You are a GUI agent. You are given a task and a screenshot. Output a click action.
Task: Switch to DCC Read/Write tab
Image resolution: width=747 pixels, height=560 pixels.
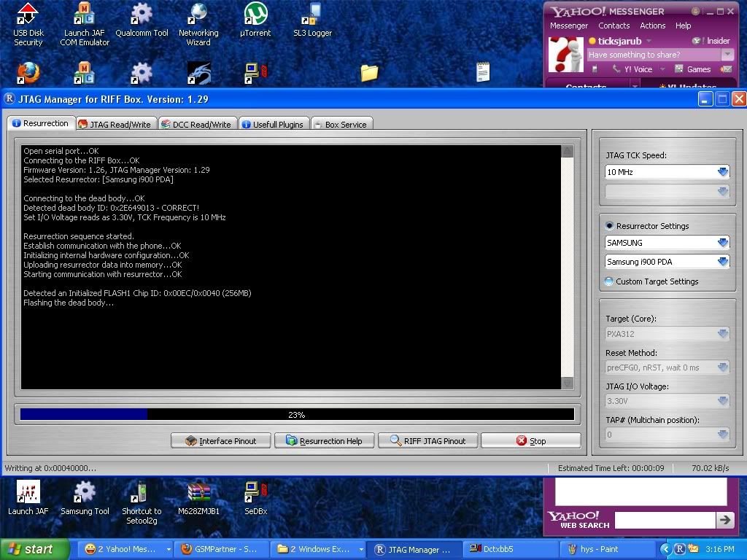click(197, 124)
